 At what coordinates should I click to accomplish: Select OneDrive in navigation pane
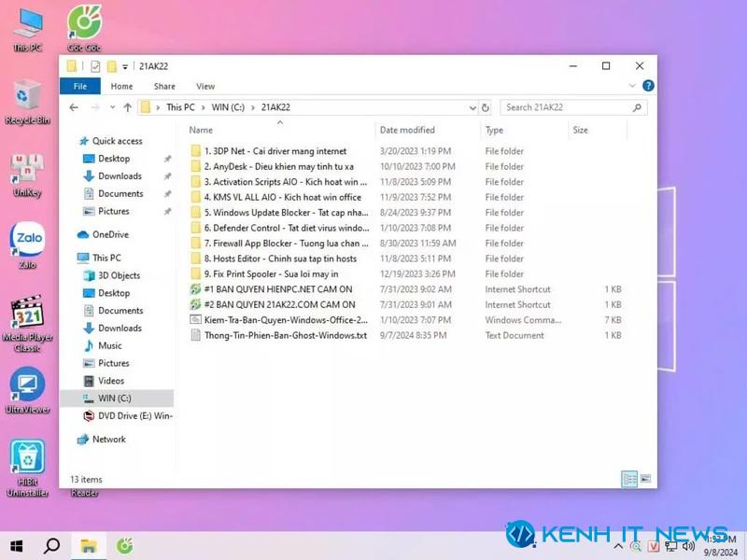[x=110, y=234]
